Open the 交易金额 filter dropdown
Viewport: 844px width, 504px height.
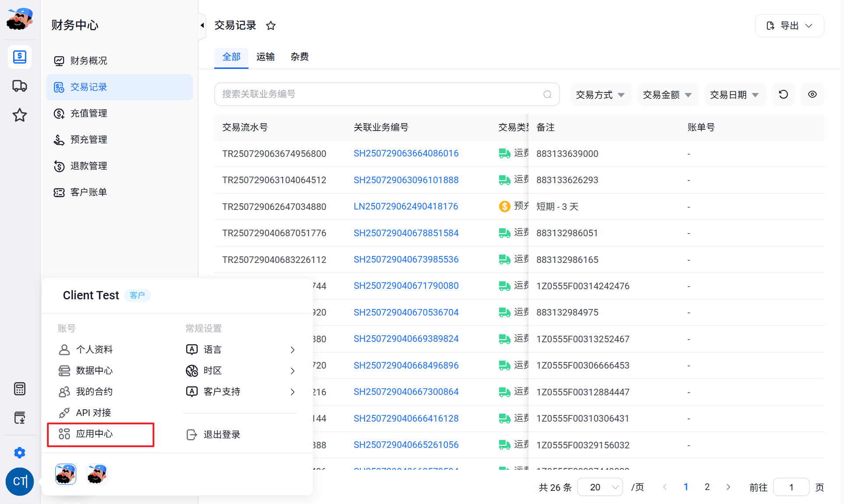pos(668,94)
